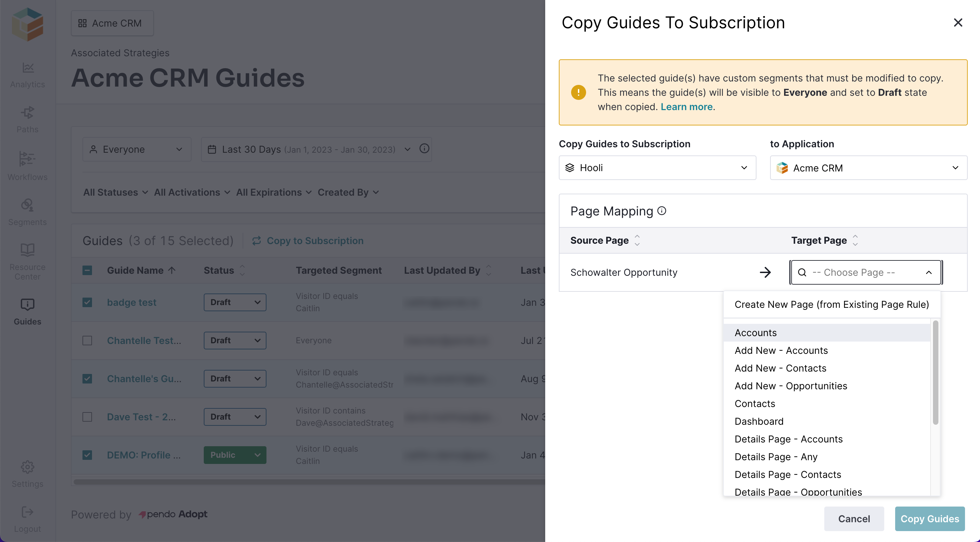Click the Copy Guides button
The width and height of the screenshot is (980, 542).
pyautogui.click(x=930, y=518)
